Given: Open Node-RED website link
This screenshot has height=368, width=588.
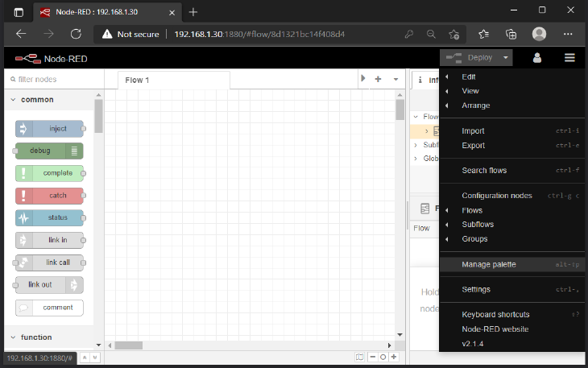Looking at the screenshot, I should [511, 329].
